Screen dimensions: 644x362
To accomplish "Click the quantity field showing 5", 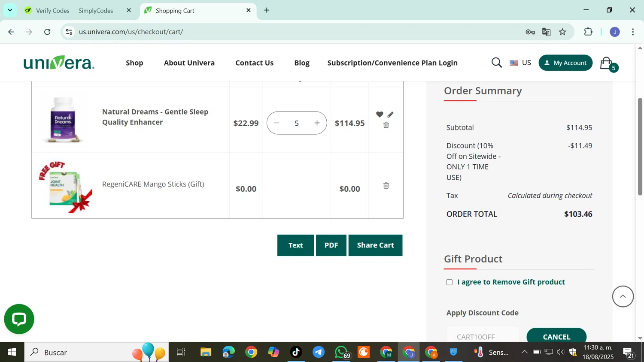I will point(297,123).
